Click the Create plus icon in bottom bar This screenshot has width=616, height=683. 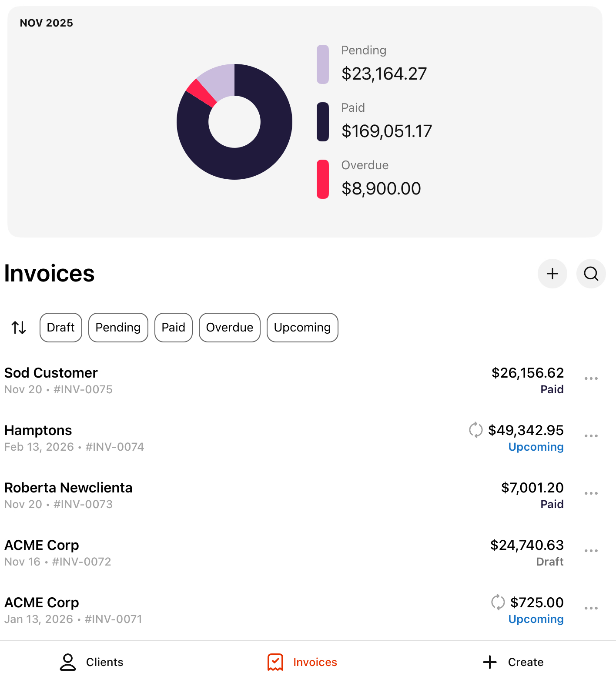[x=490, y=662]
